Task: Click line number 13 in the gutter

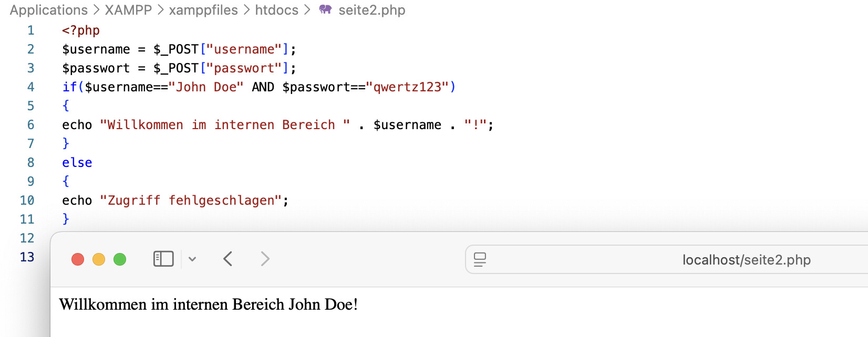Action: pos(27,257)
